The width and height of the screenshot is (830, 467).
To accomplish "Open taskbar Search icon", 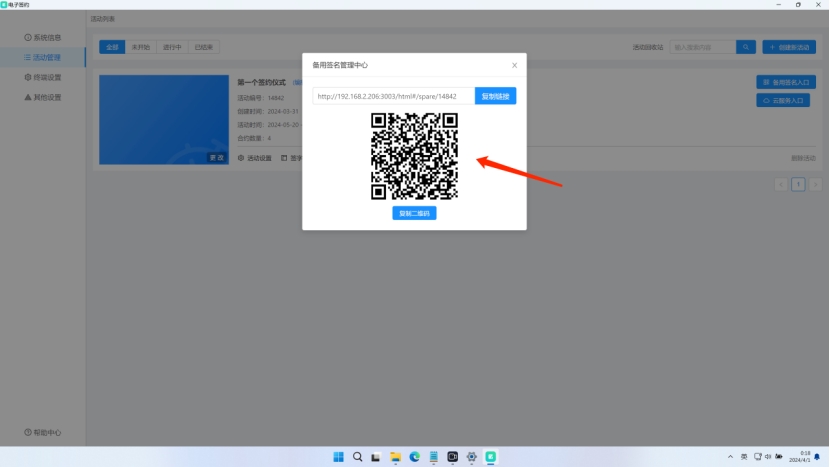I will coord(357,456).
